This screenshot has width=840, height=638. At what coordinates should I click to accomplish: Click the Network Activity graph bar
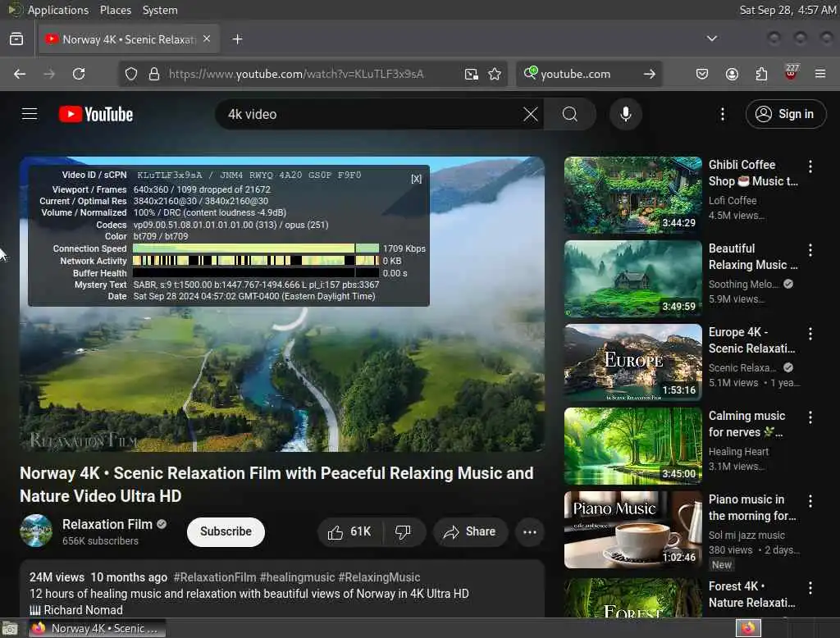pos(256,261)
